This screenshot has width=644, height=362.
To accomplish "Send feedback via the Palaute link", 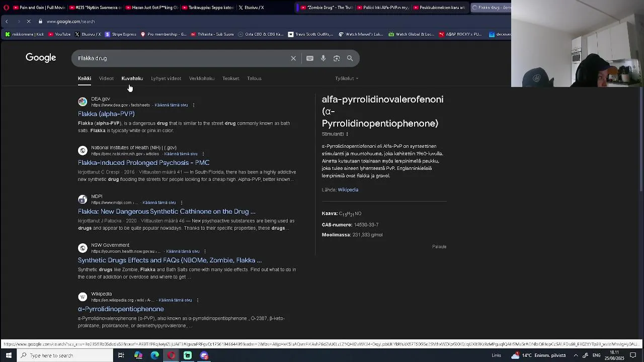I will 439,247.
